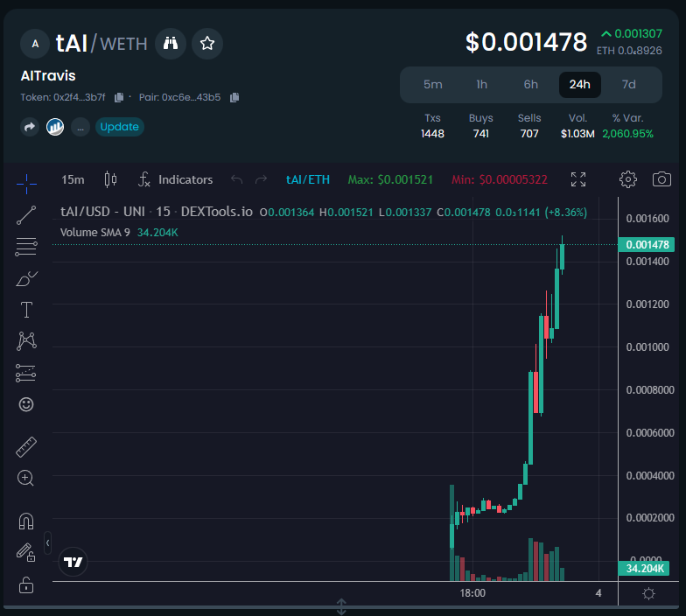686x616 pixels.
Task: Select the crosshair cursor tool
Action: click(x=26, y=184)
